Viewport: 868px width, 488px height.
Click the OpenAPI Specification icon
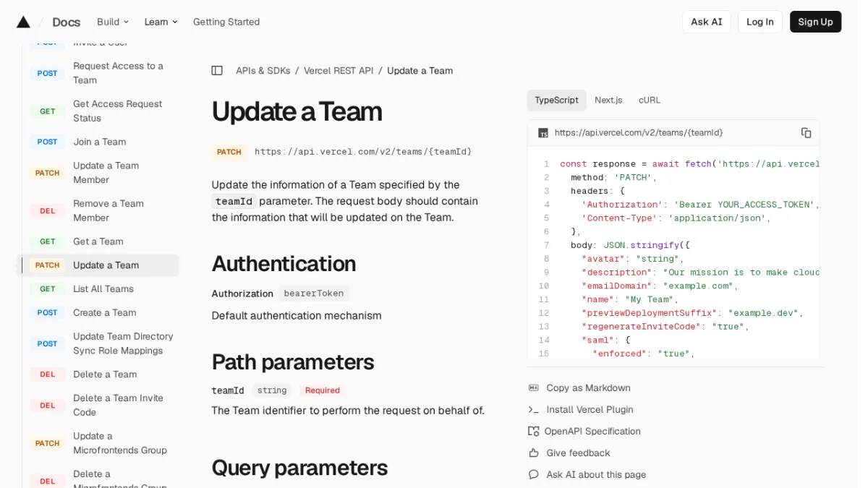click(x=534, y=432)
